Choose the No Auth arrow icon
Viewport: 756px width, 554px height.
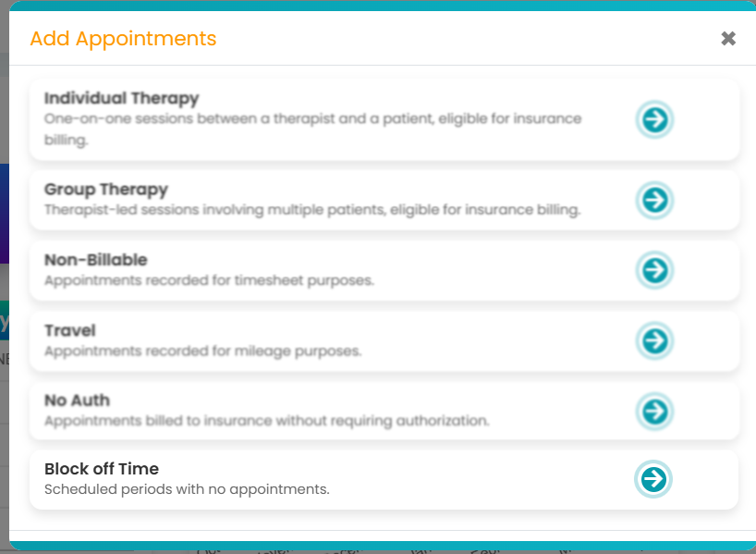pyautogui.click(x=654, y=411)
